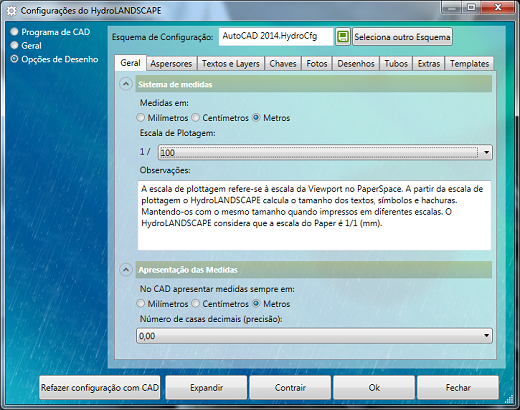
Task: Open the Fotos tab
Action: pyautogui.click(x=317, y=64)
